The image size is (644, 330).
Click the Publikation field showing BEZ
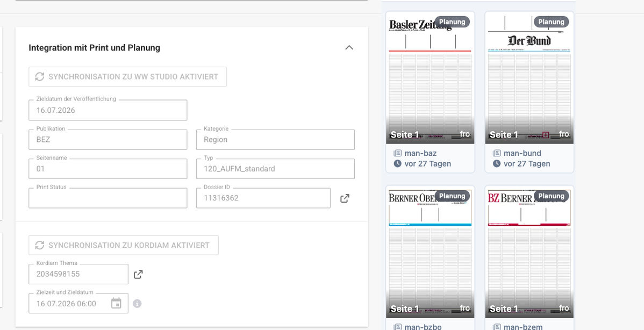108,140
